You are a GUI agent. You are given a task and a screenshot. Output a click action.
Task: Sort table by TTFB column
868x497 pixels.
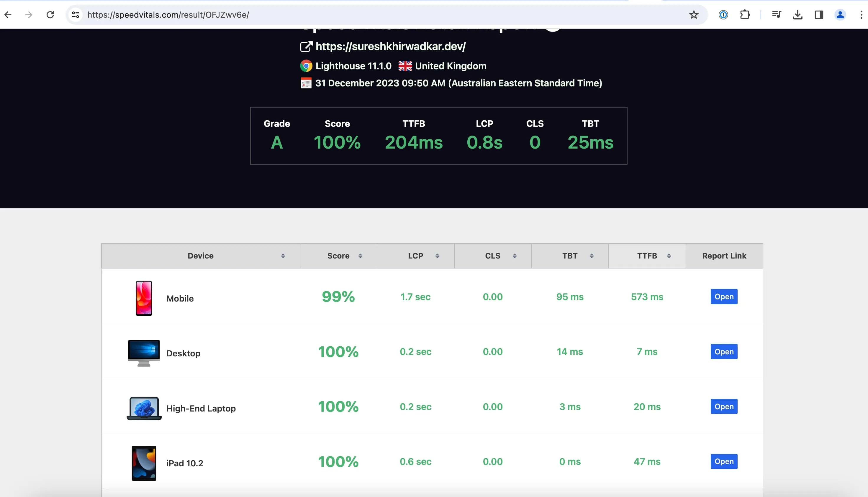(x=647, y=256)
